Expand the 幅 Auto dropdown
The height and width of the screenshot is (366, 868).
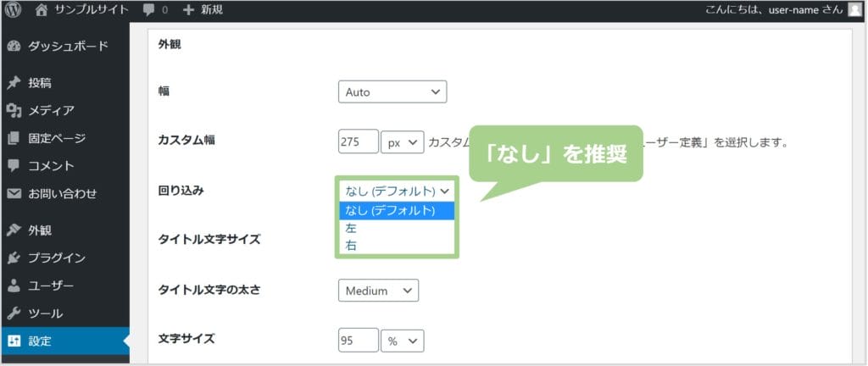point(392,91)
